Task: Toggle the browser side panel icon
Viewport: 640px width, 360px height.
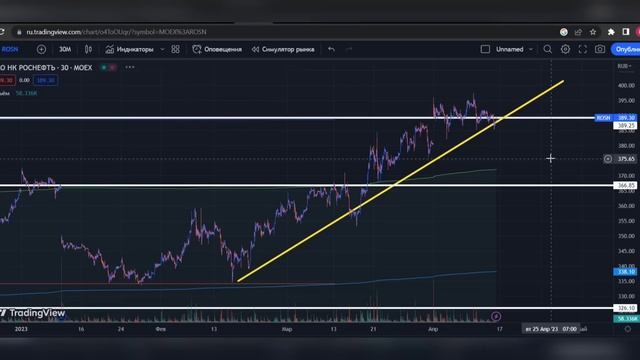Action: pyautogui.click(x=626, y=32)
